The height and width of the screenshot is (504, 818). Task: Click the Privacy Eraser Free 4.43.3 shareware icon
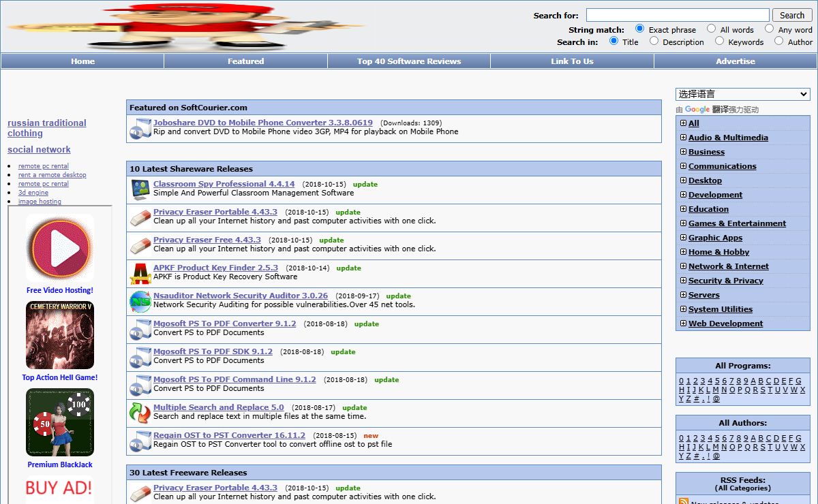pyautogui.click(x=140, y=245)
